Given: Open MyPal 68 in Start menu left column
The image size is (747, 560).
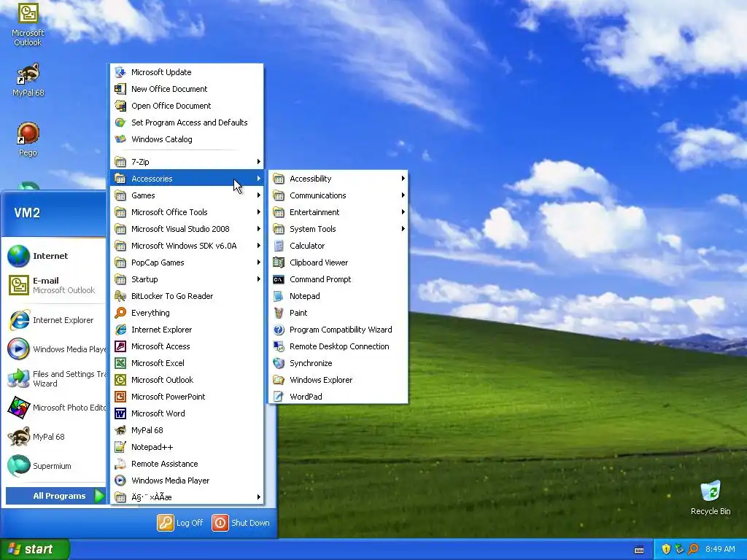Looking at the screenshot, I should click(x=55, y=437).
